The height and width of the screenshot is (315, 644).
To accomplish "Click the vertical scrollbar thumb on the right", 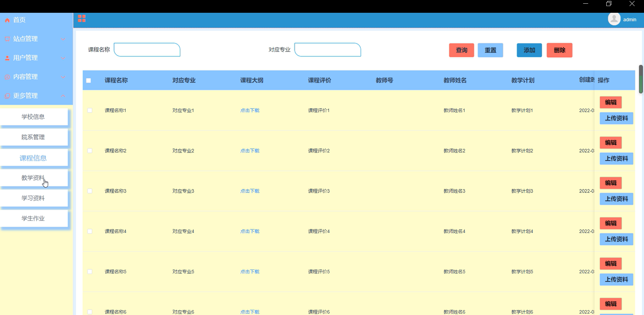I will click(x=641, y=79).
